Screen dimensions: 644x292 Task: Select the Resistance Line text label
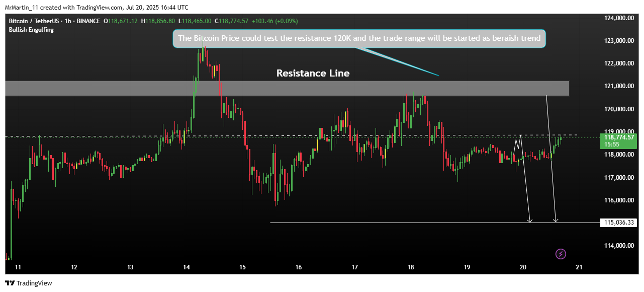pyautogui.click(x=313, y=73)
